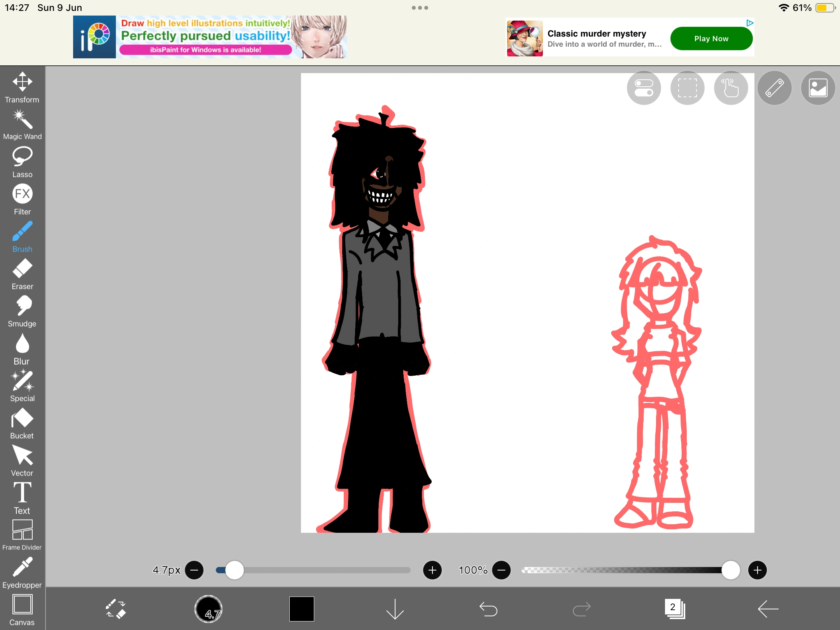Click Play Now in the ad
840x630 pixels.
[711, 38]
